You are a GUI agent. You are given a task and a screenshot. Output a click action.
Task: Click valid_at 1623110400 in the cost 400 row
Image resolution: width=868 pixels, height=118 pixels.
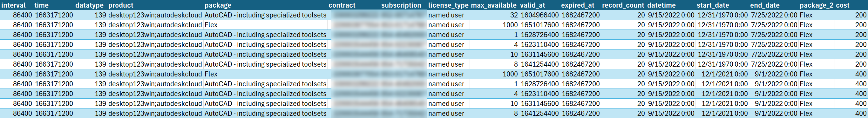pyautogui.click(x=539, y=94)
